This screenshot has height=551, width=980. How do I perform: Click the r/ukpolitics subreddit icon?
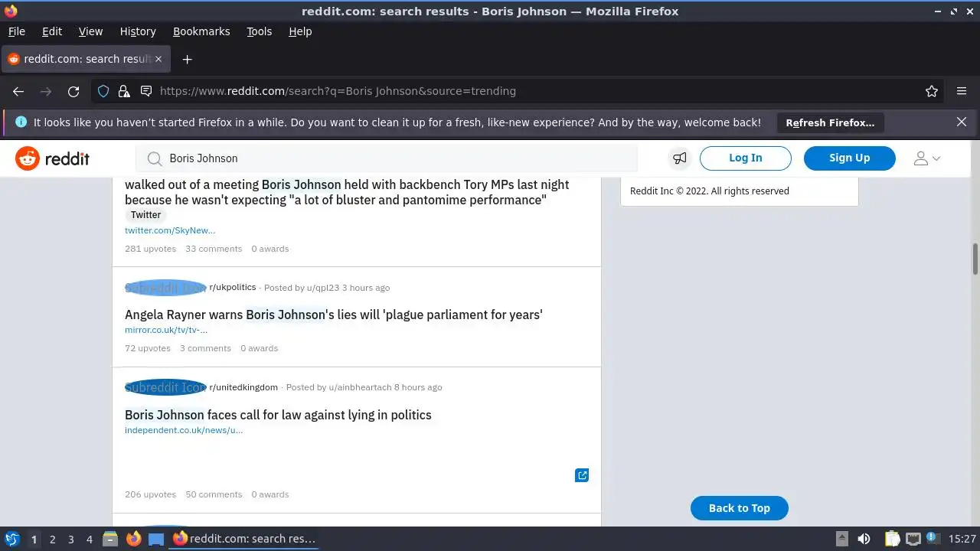[165, 288]
